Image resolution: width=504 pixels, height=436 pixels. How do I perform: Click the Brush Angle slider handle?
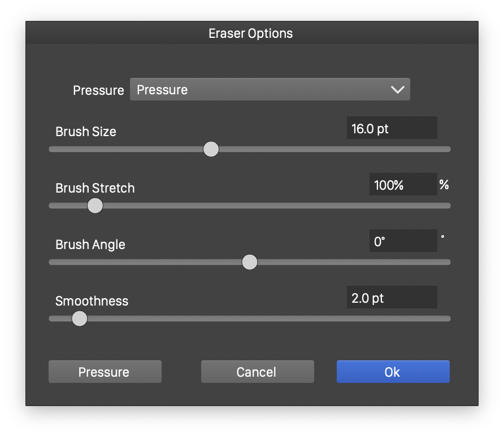[249, 262]
